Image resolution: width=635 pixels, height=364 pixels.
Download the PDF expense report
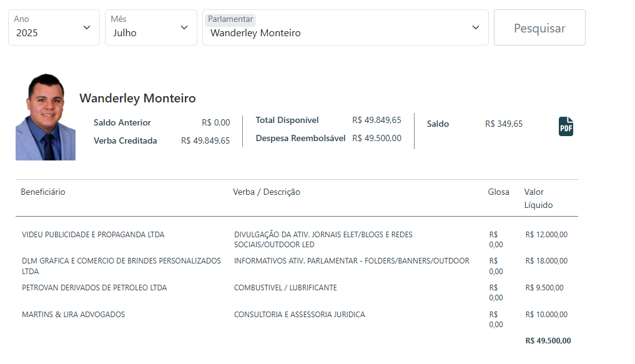pyautogui.click(x=565, y=126)
